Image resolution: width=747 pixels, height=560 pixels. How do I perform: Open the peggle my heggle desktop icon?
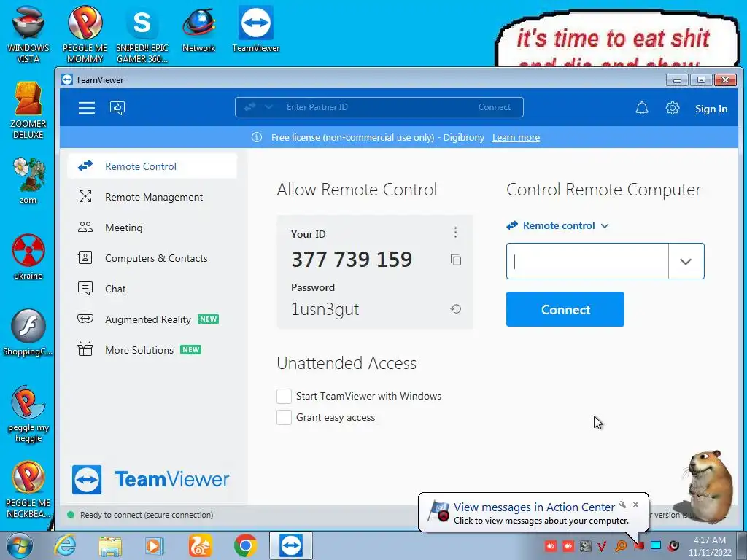28,414
